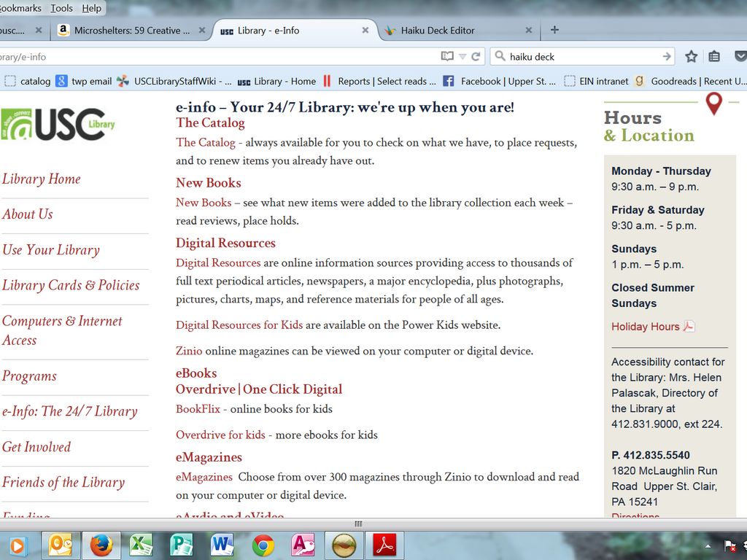Show bookmarks list icon next to star
The height and width of the screenshot is (560, 747).
tap(714, 57)
